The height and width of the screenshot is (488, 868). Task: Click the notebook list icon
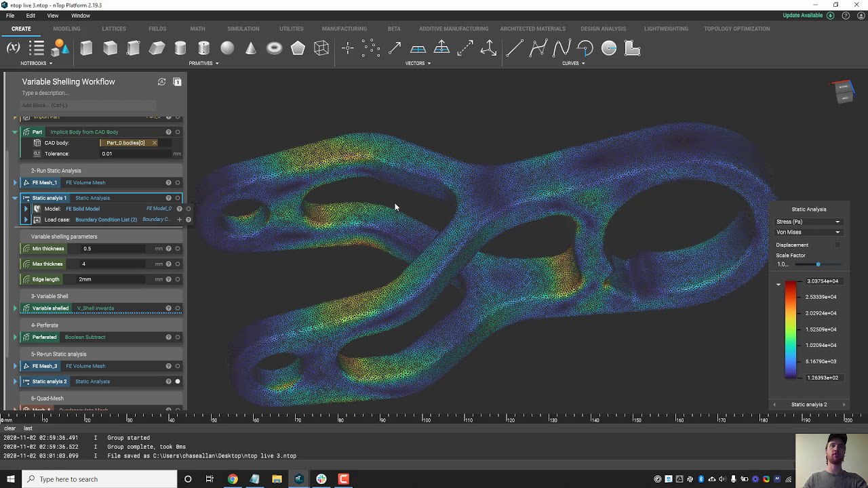coord(37,48)
